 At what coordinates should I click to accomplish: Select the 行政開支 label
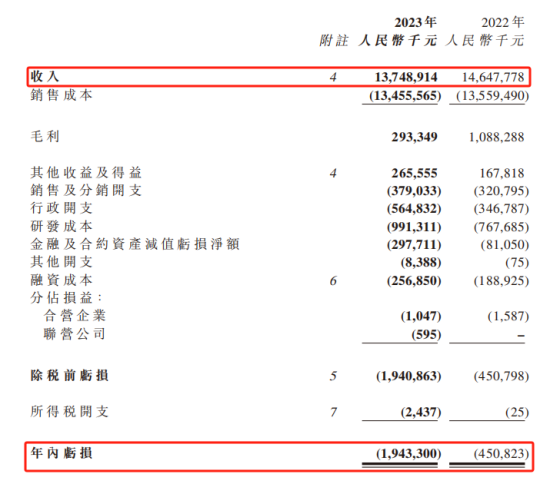point(61,208)
